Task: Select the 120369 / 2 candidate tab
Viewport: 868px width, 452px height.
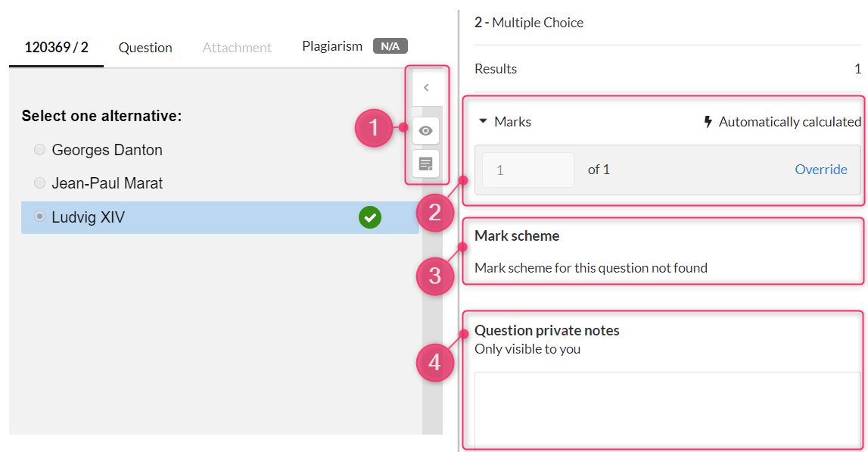Action: (56, 48)
